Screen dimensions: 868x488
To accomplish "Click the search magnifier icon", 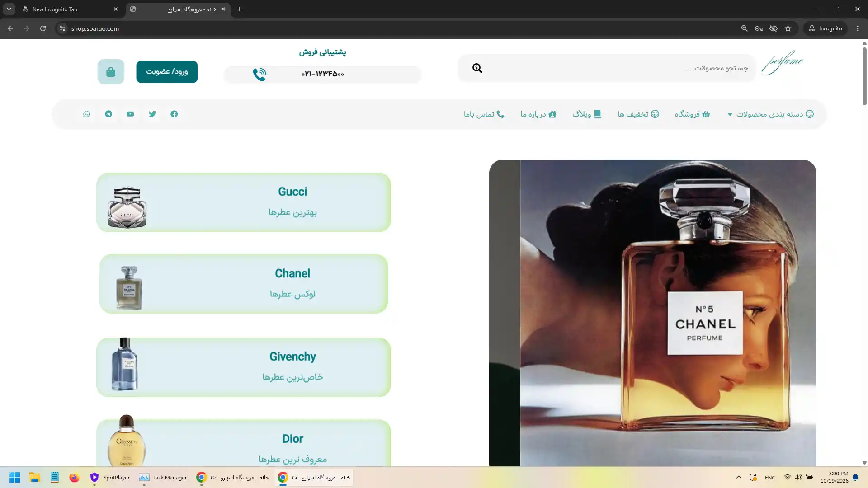I will point(477,68).
